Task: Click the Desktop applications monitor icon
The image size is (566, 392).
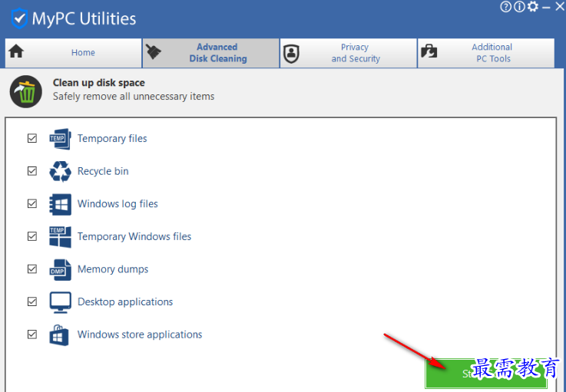Action: point(60,302)
